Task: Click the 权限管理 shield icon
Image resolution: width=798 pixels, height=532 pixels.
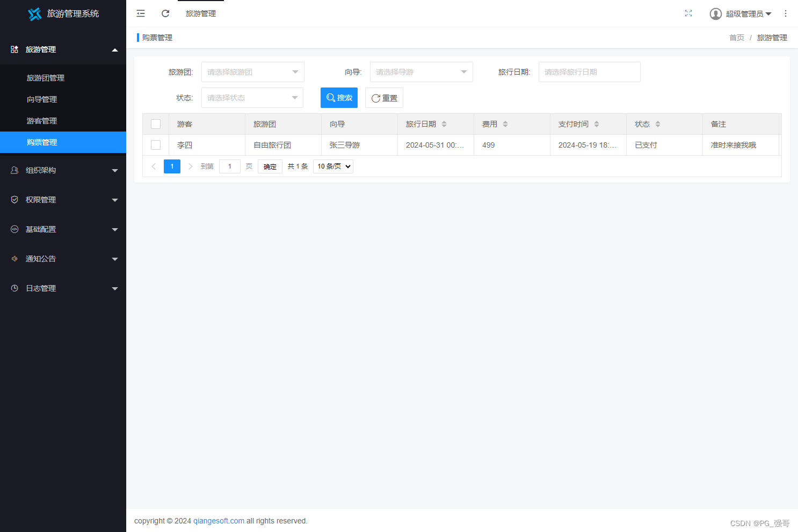Action: point(14,200)
